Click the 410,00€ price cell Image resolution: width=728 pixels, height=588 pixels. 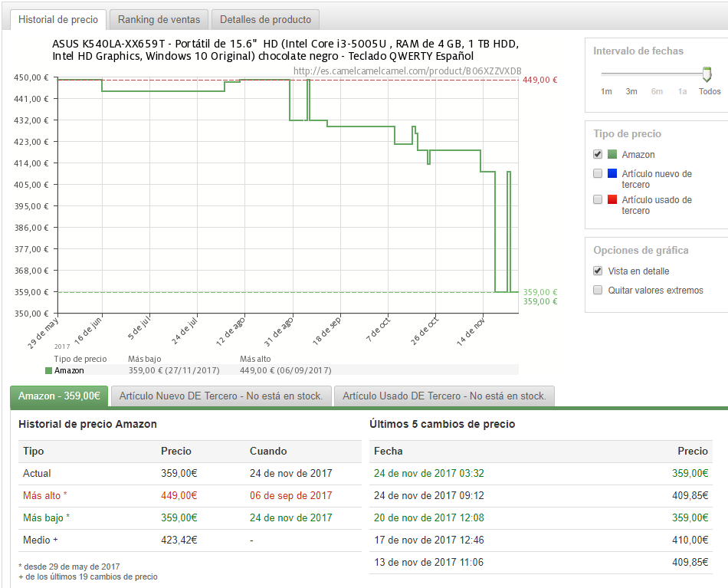tap(690, 540)
